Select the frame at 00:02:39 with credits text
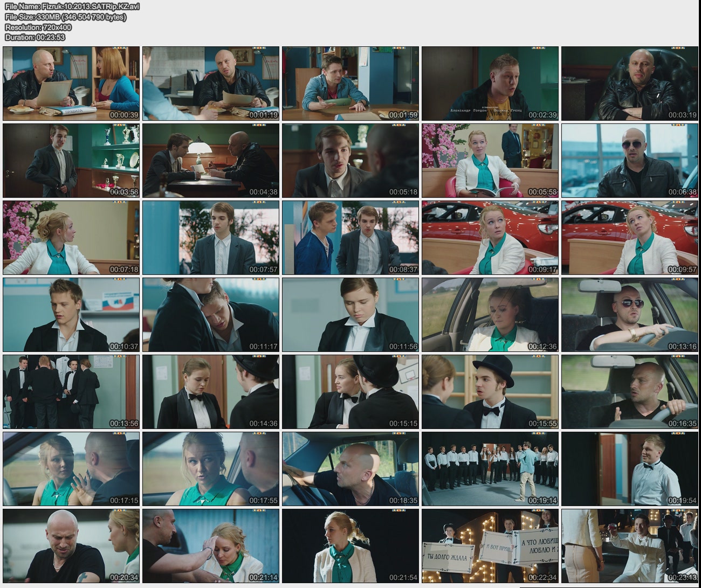Image resolution: width=701 pixels, height=588 pixels. 490,84
